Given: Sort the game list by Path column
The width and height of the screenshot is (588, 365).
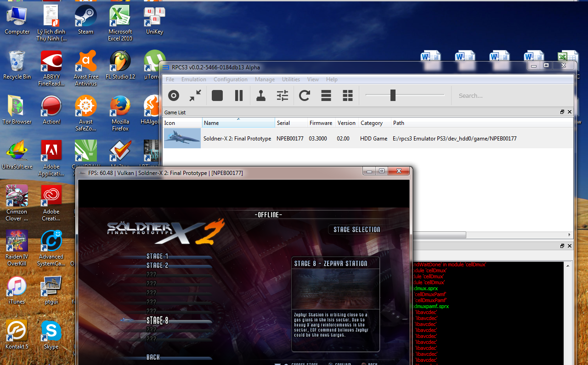Looking at the screenshot, I should coord(482,123).
